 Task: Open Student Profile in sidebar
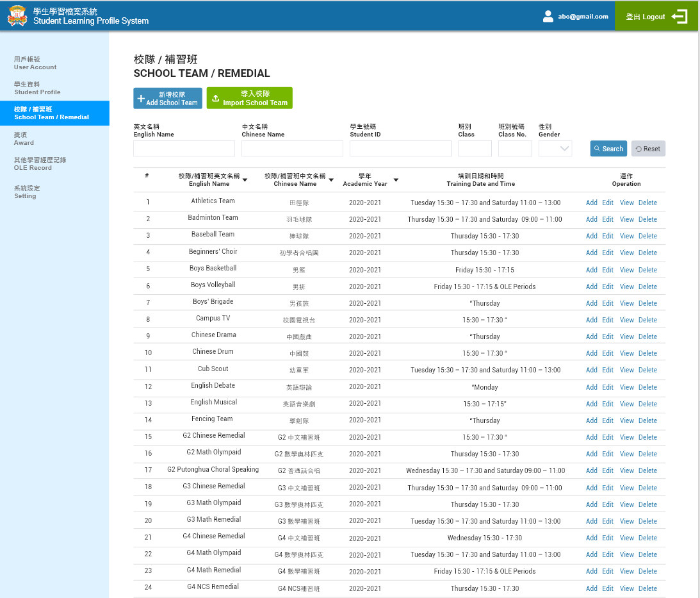(37, 88)
